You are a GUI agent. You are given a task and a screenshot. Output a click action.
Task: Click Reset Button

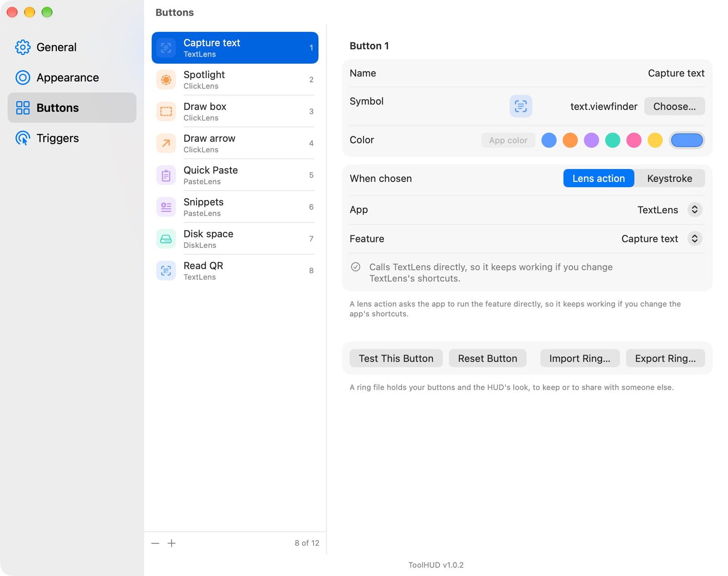click(x=487, y=358)
